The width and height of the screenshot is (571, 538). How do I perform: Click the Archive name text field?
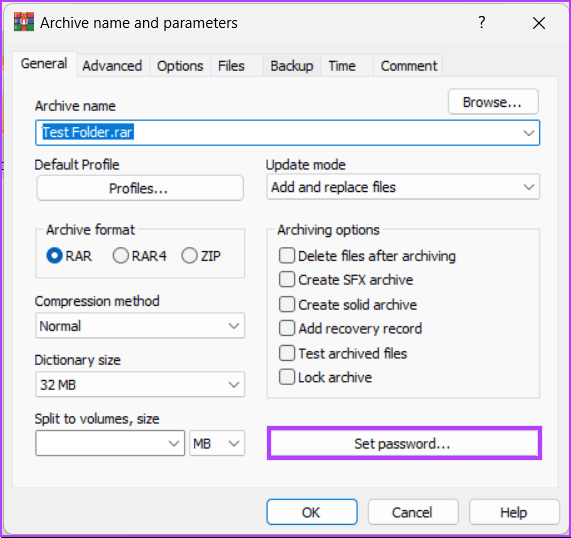(287, 133)
